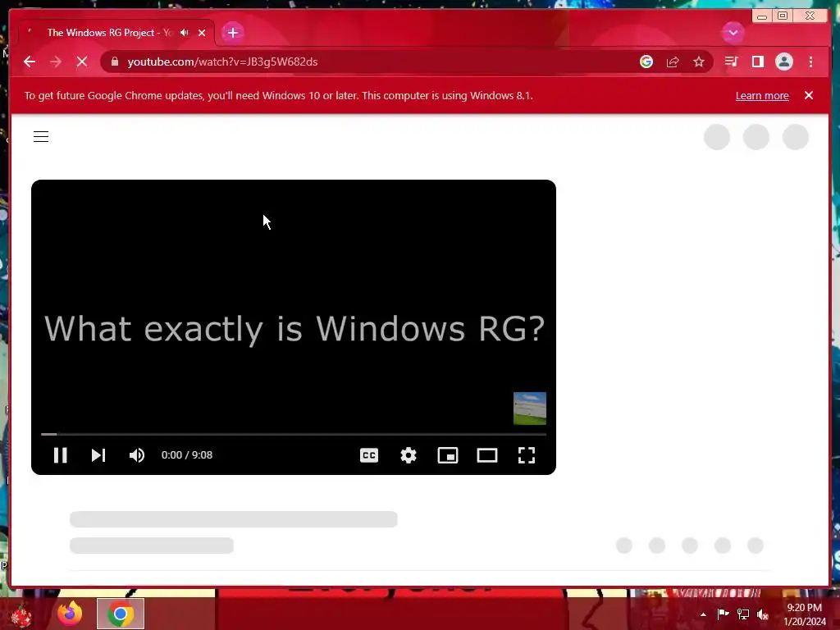Click the browser forward arrow
The width and height of the screenshot is (840, 630).
(x=56, y=62)
